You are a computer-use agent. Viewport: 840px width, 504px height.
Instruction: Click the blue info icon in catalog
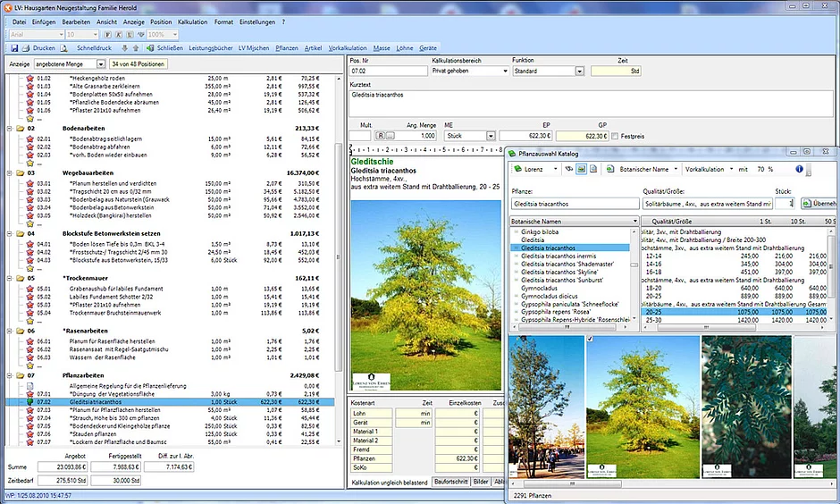click(x=799, y=168)
